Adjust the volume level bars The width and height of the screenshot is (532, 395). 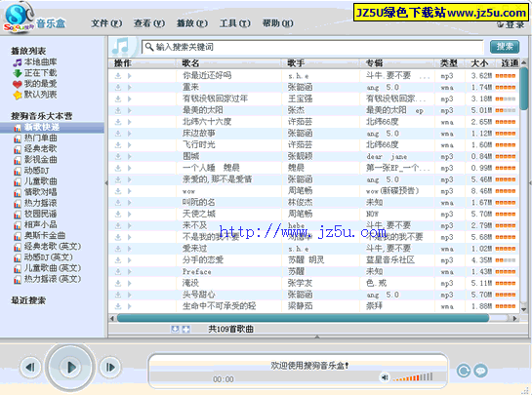pyautogui.click(x=413, y=377)
